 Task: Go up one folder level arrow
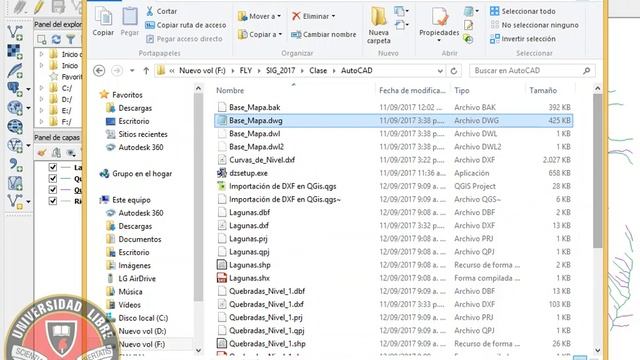[146, 71]
